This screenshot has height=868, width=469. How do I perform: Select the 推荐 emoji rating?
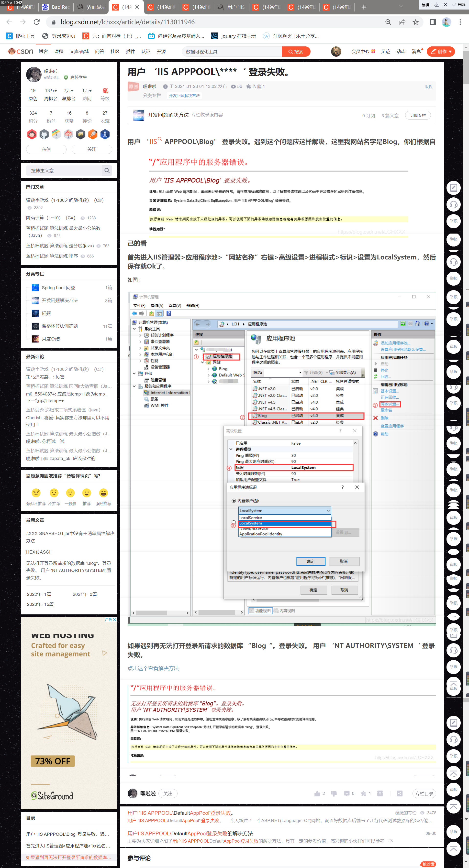[x=87, y=493]
